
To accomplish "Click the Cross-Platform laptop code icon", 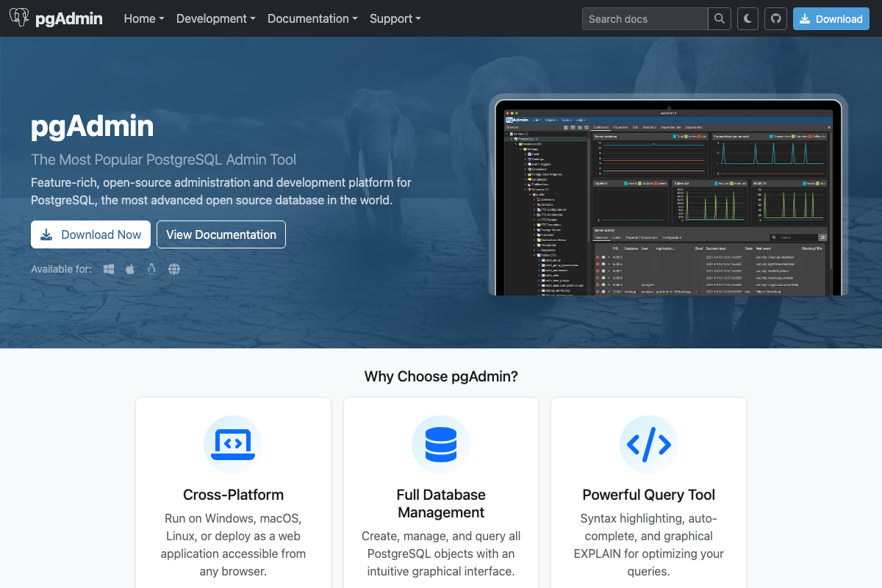I will pos(233,444).
